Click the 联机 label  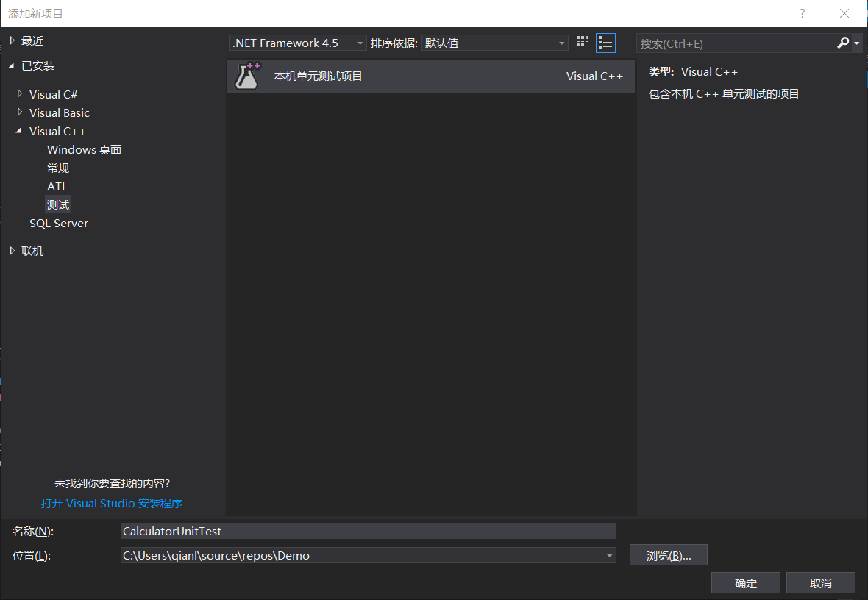(x=32, y=251)
